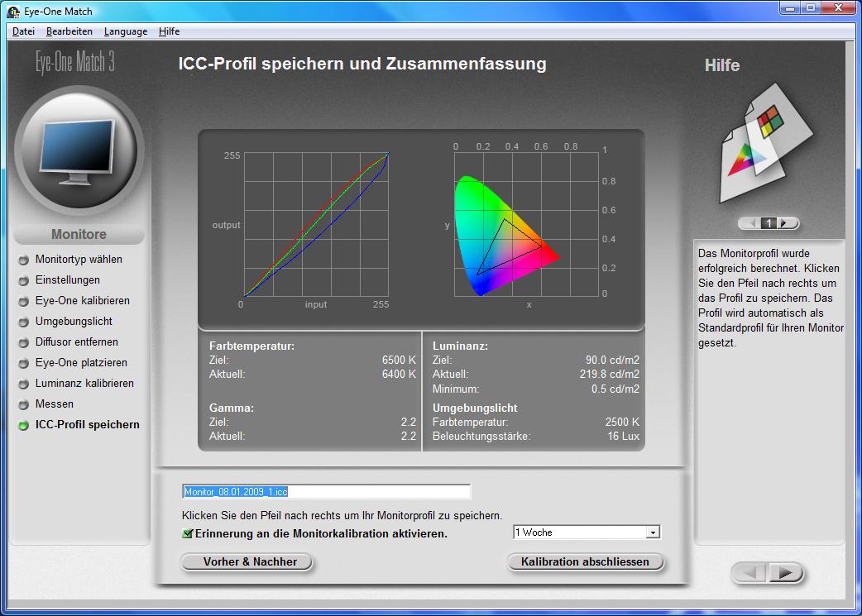The image size is (862, 616).
Task: Click the Farbtemperatur Aktuell value 6400 K
Action: pyautogui.click(x=399, y=375)
